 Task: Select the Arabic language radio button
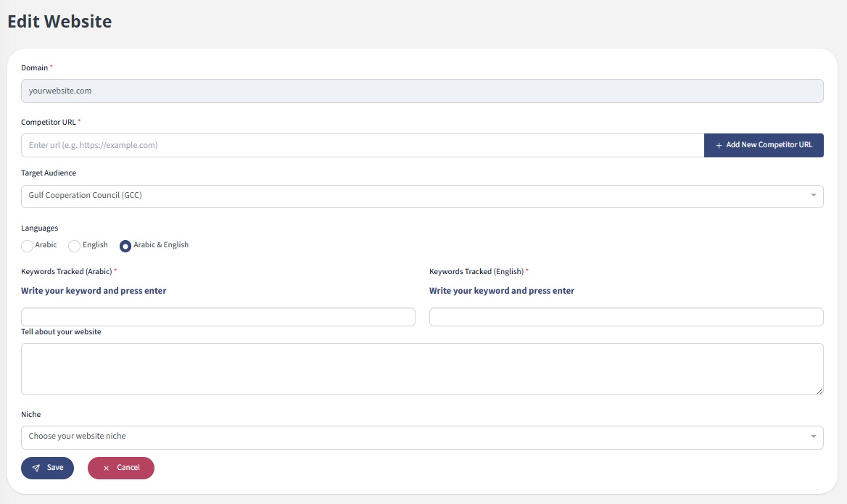point(28,246)
